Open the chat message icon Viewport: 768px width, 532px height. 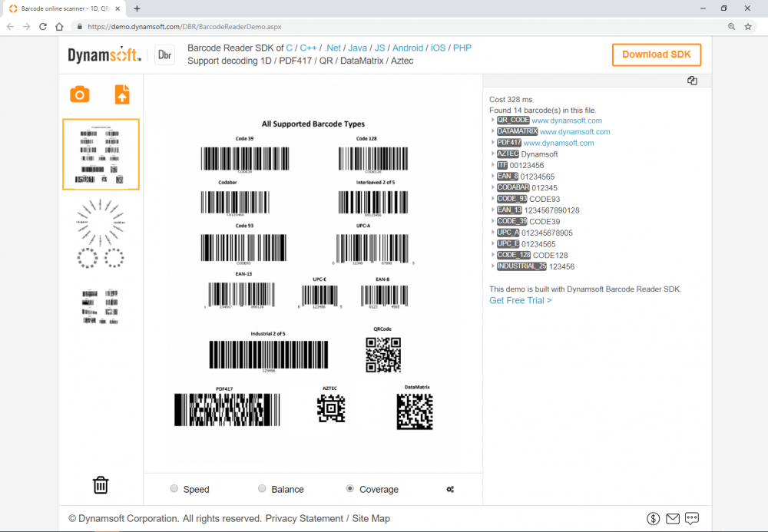coord(692,519)
